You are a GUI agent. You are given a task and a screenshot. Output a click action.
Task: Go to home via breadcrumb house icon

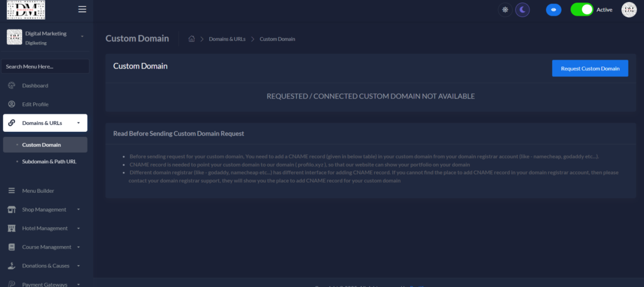191,38
